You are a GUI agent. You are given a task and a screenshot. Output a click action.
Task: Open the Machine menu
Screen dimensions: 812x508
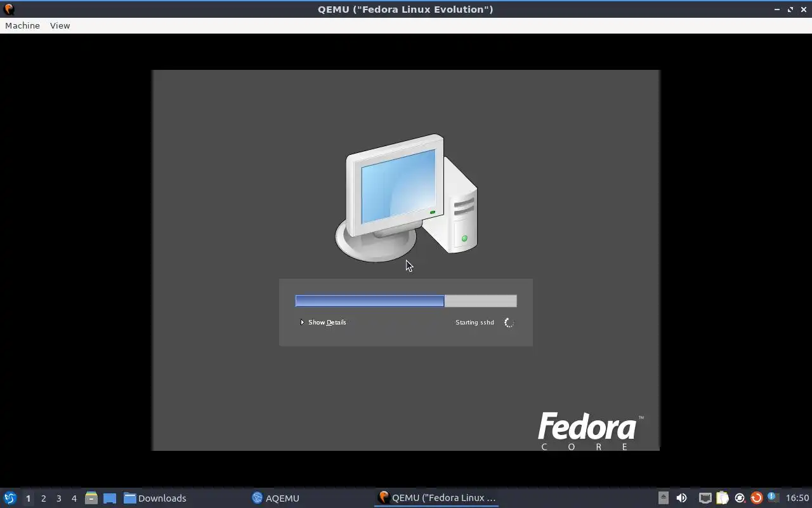22,25
